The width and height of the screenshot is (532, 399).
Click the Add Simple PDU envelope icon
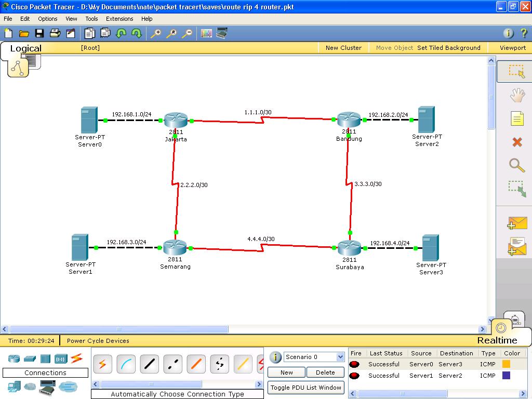point(517,223)
